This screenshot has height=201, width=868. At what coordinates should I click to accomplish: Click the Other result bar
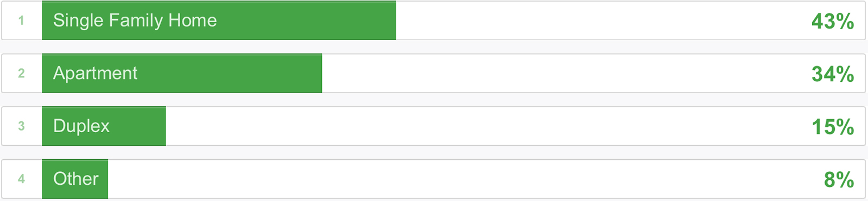[x=75, y=179]
